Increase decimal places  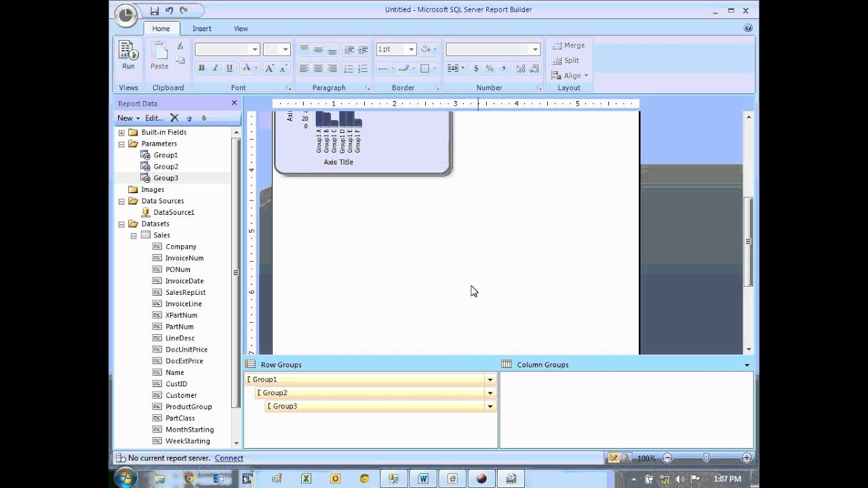520,68
